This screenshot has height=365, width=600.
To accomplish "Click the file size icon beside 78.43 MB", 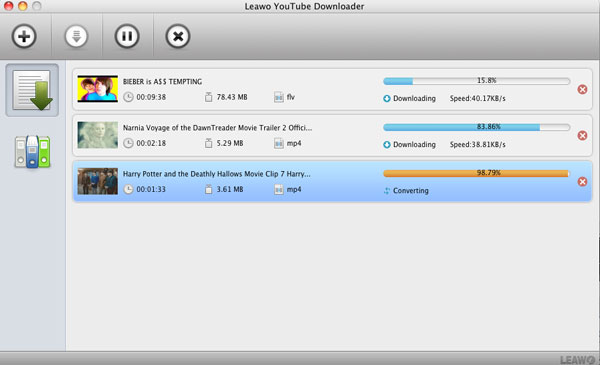I will 208,97.
